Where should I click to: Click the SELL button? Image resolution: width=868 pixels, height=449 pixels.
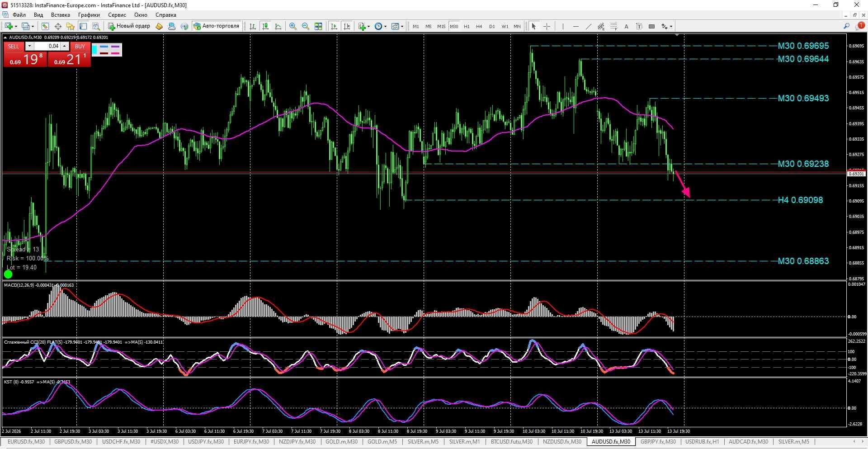[14, 46]
